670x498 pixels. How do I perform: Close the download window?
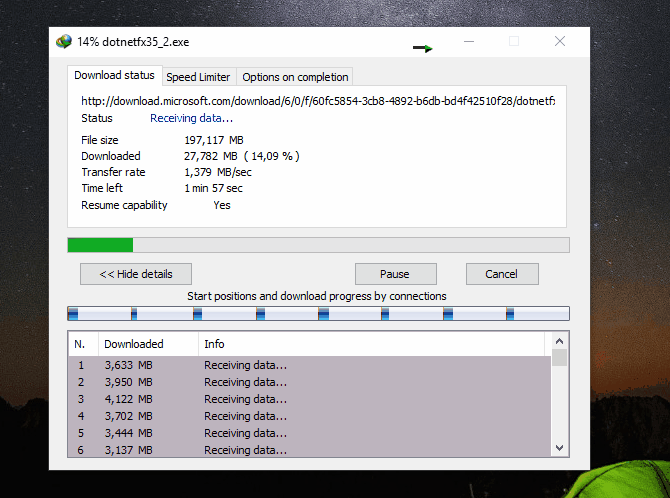coord(560,41)
